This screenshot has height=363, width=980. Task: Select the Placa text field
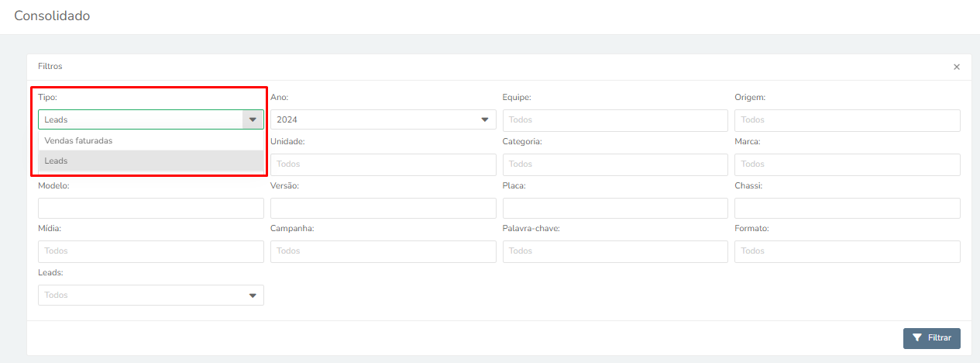615,208
